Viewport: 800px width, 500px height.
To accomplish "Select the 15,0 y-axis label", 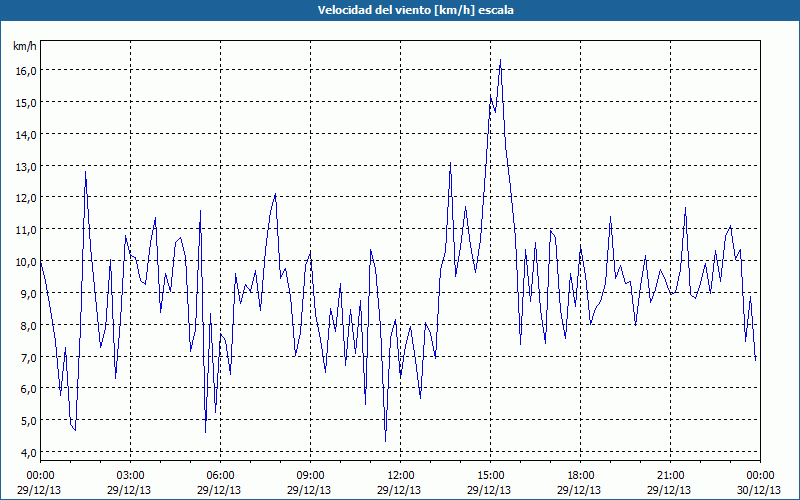I will [25, 103].
